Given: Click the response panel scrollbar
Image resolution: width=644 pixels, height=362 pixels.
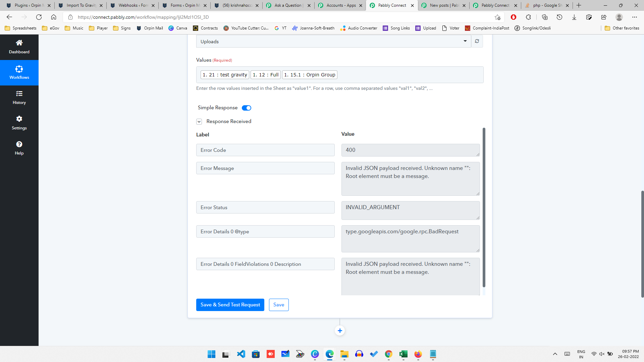Looking at the screenshot, I should (x=484, y=207).
